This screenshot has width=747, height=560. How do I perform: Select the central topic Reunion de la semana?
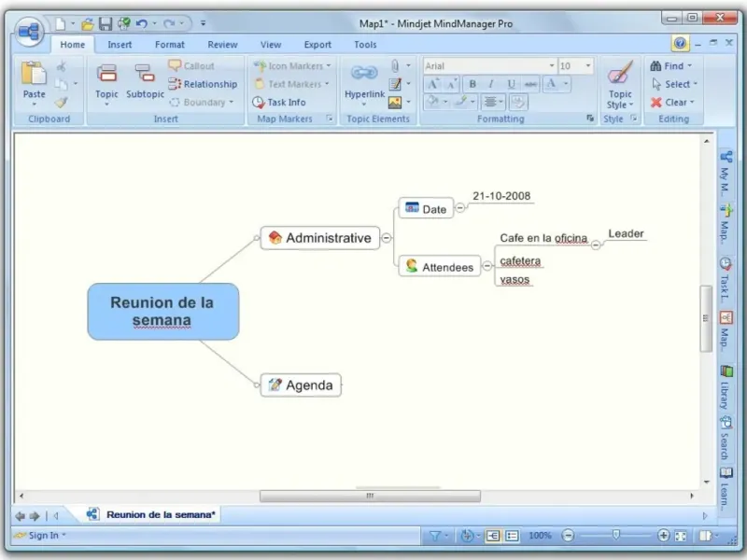(163, 312)
